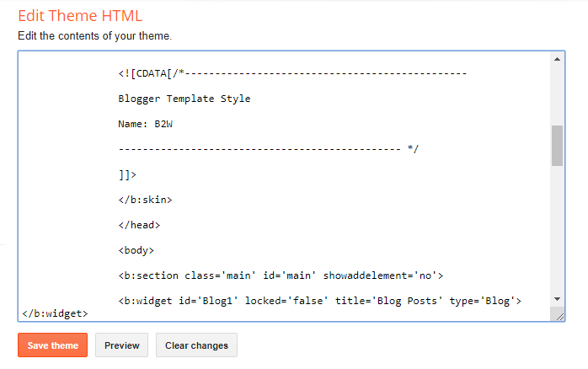Click the '</b:widget>' text below editor
Viewport: 588px width, 369px height.
[53, 314]
